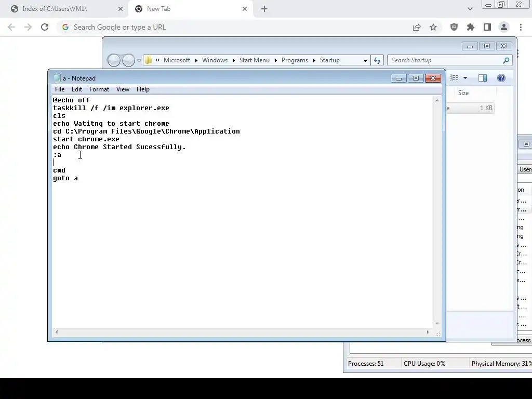The width and height of the screenshot is (532, 399).
Task: Click Microsoft in Explorer breadcrumb
Action: click(x=177, y=60)
